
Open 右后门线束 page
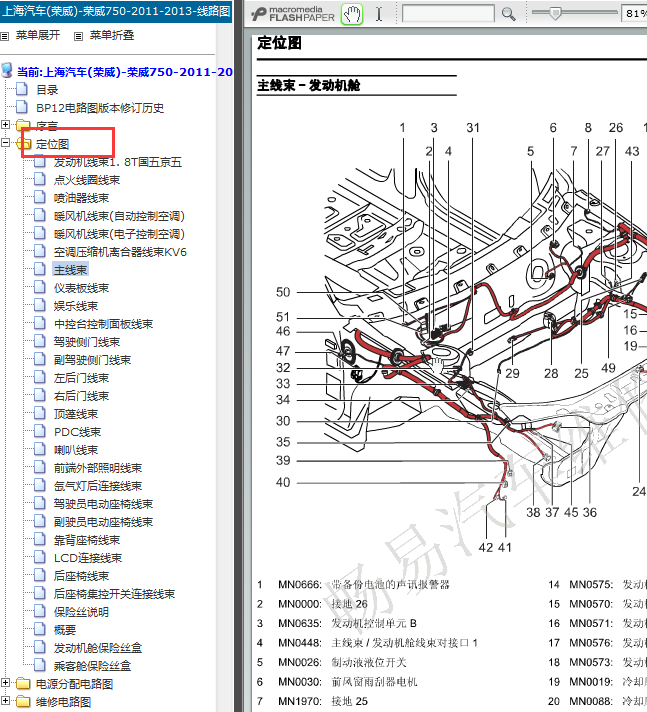[x=81, y=396]
